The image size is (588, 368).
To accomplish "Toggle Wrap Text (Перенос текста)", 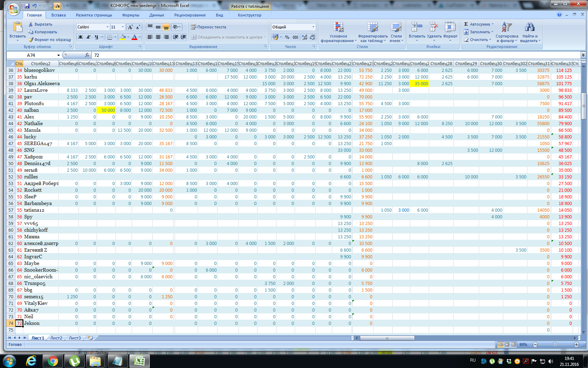I will point(209,27).
